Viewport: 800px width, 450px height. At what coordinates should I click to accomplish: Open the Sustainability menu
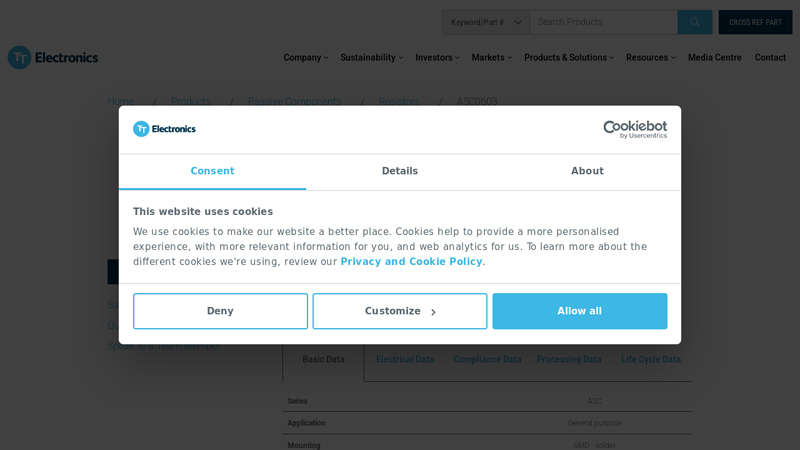[371, 58]
